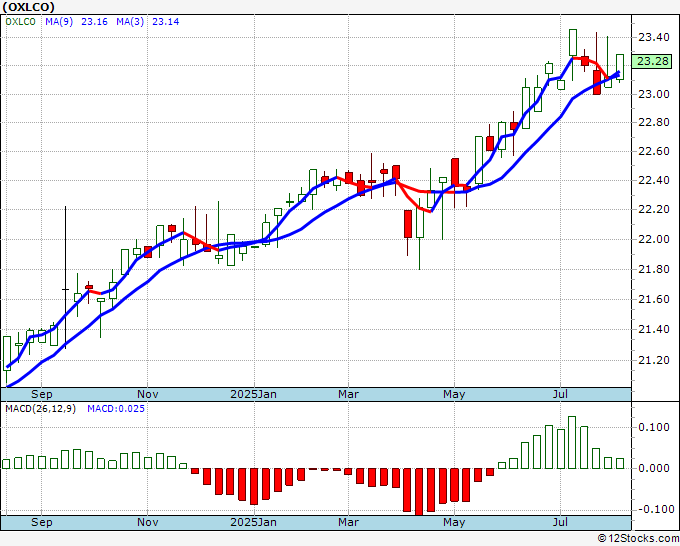
Task: Click the MACD:0.025 value label
Action: (116, 409)
